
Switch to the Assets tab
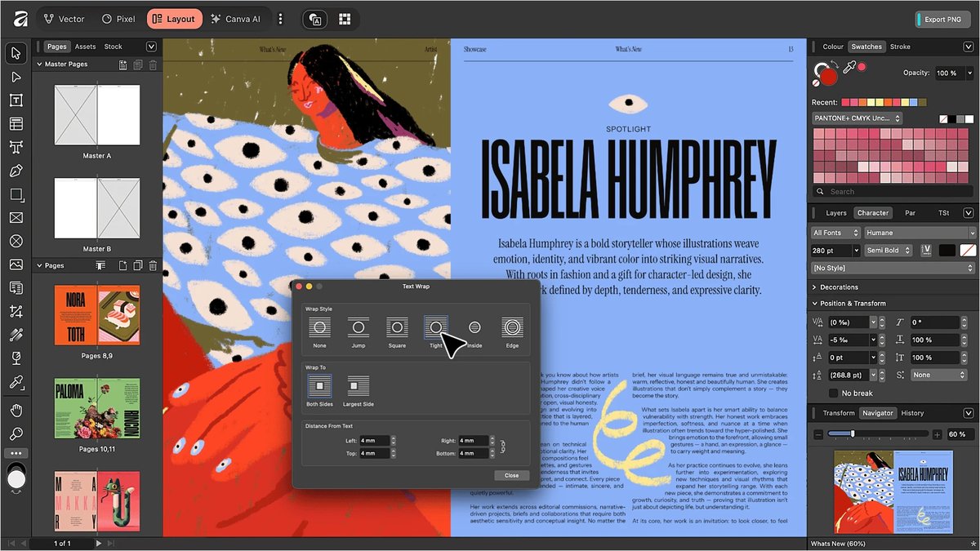(x=85, y=47)
